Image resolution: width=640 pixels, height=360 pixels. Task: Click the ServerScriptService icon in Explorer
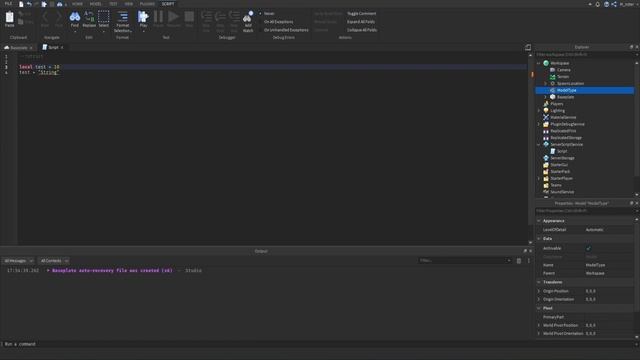(546, 144)
